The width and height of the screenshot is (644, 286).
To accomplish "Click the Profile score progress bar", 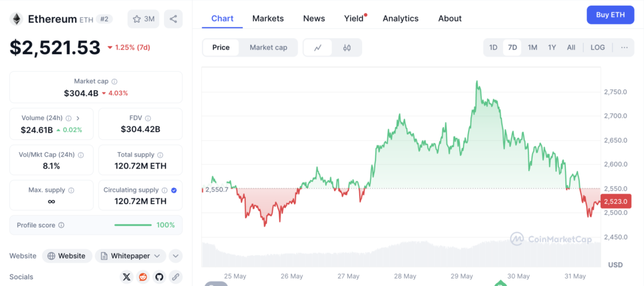I will pyautogui.click(x=133, y=225).
